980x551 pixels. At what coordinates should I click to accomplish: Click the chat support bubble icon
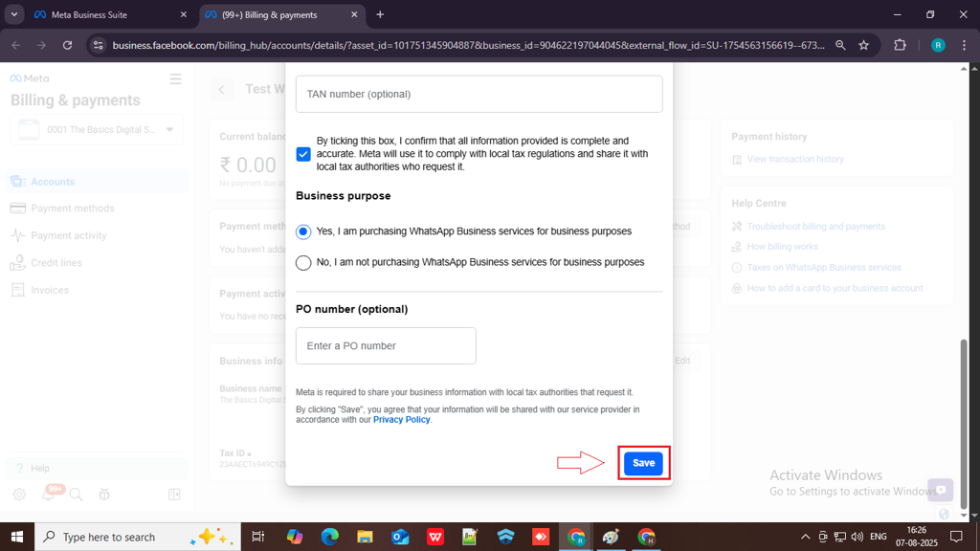click(940, 491)
